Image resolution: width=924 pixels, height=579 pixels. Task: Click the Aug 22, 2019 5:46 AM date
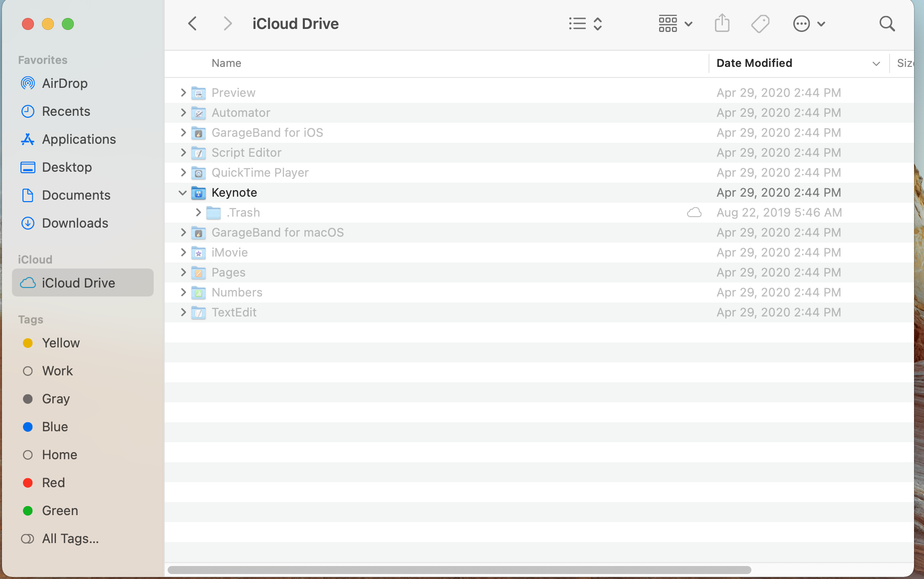point(779,213)
